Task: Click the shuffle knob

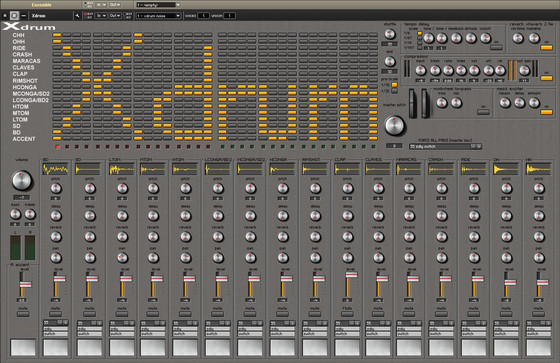Action: click(x=390, y=34)
